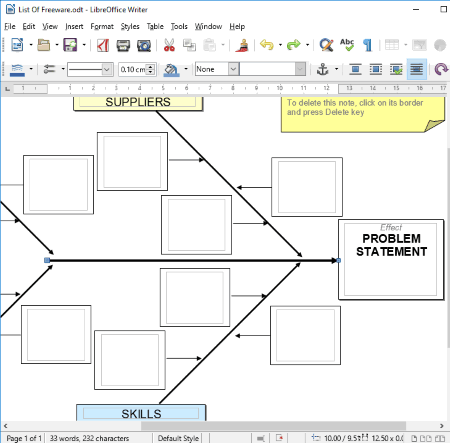The width and height of the screenshot is (450, 443).
Task: Toggle formatting marks (pilcrow icon)
Action: [367, 45]
